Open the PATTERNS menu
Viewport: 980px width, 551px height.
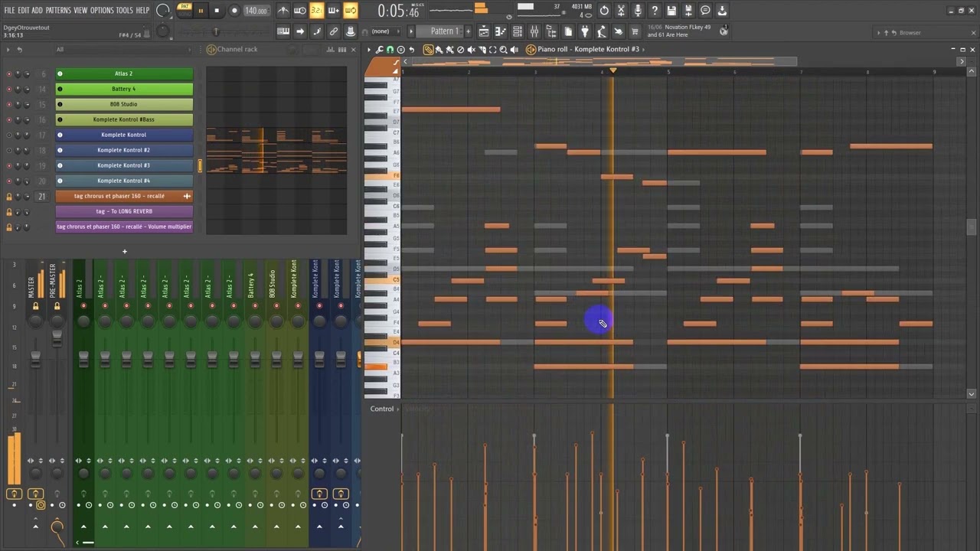(x=58, y=10)
